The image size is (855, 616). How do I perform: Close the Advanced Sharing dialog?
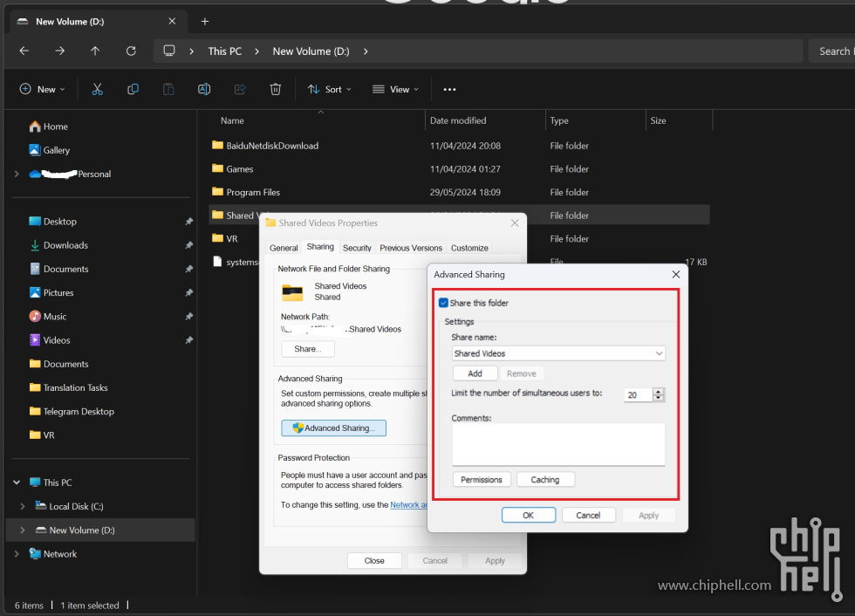[x=676, y=274]
